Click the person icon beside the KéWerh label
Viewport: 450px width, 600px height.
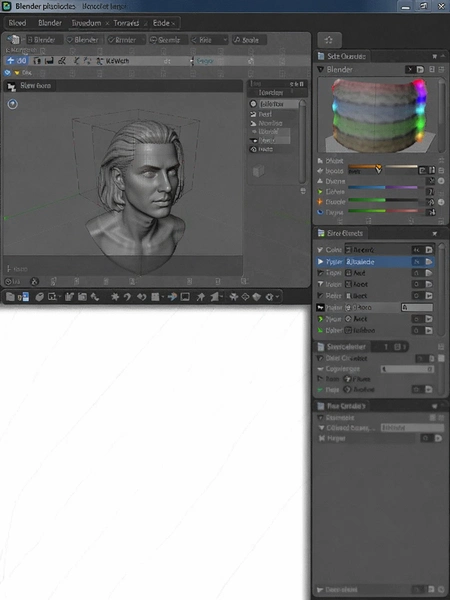click(x=100, y=61)
